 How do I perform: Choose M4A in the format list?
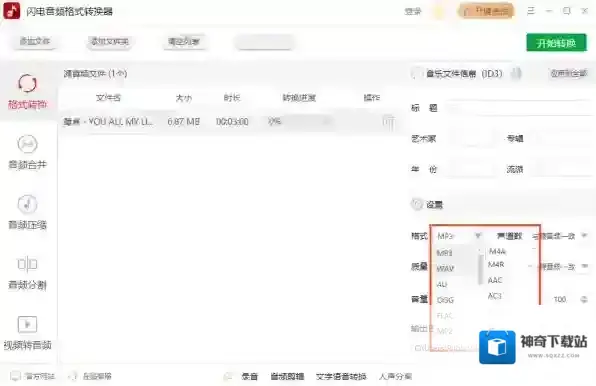497,251
